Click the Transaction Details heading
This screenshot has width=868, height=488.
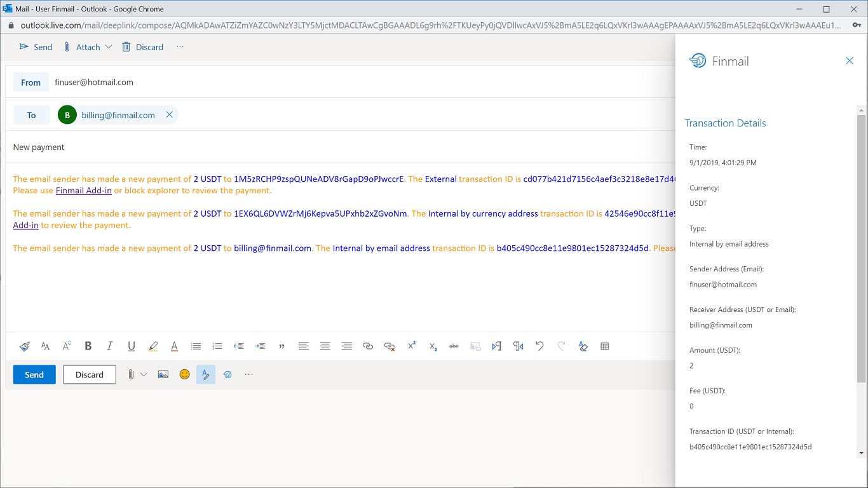(x=726, y=123)
